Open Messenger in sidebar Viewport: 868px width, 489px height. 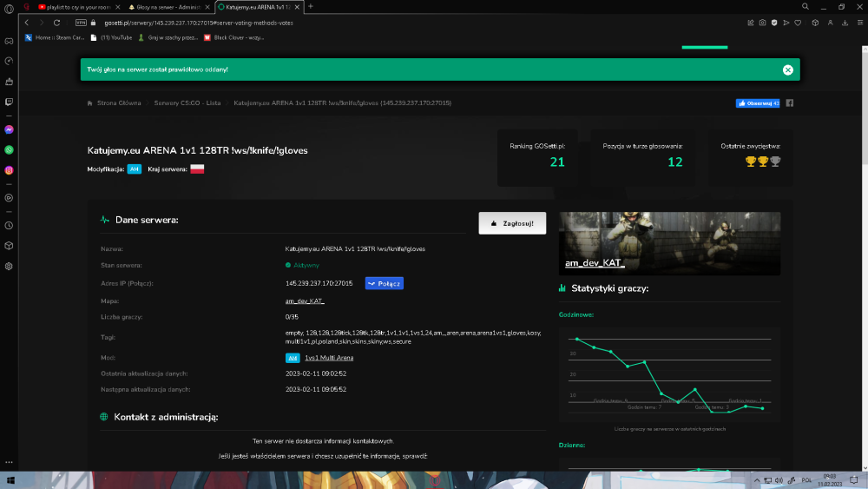9,129
